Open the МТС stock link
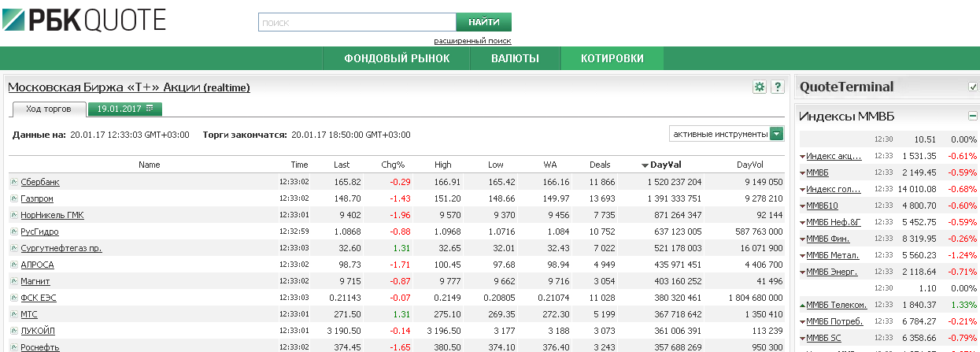This screenshot has width=980, height=352. pos(29,314)
